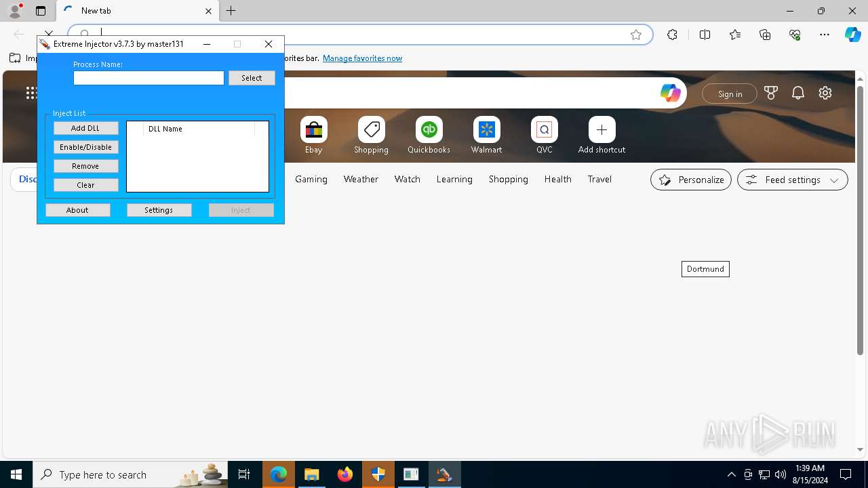Close the New tab tab
868x488 pixels.
tap(208, 11)
